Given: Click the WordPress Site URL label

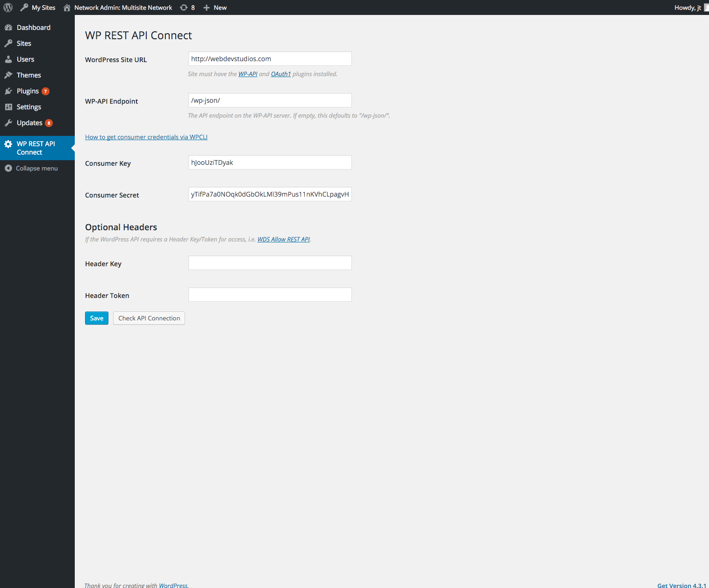Looking at the screenshot, I should point(116,60).
